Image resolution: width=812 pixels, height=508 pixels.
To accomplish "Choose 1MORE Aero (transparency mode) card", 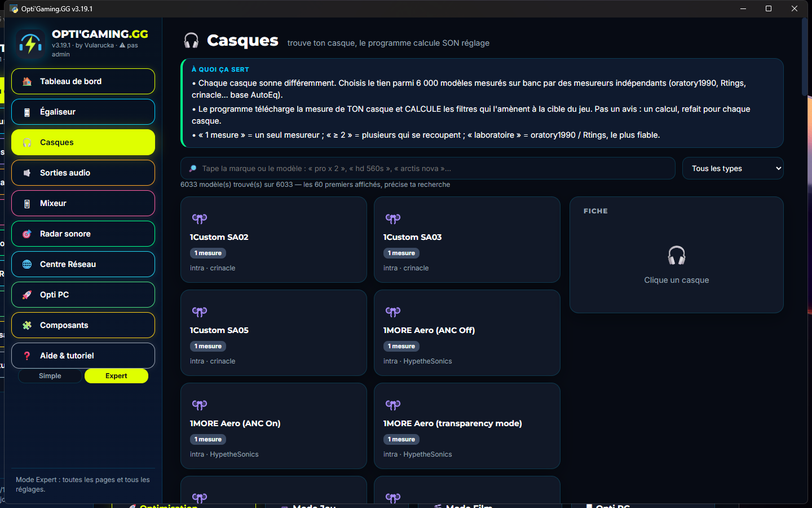I will tap(467, 426).
